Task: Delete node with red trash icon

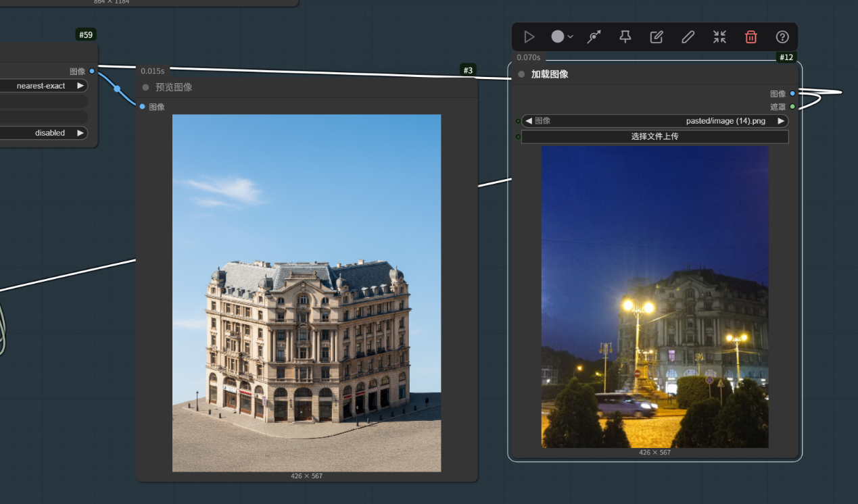Action: coord(750,37)
